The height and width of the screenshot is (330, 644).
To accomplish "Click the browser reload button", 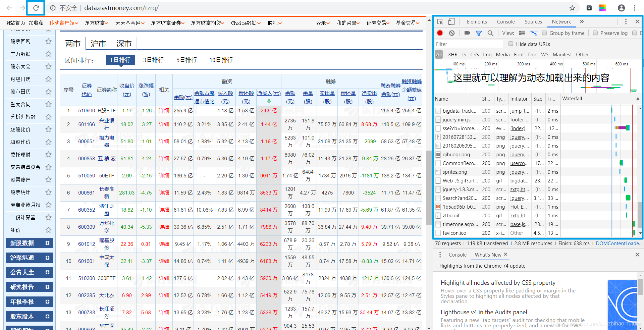I will pos(36,8).
